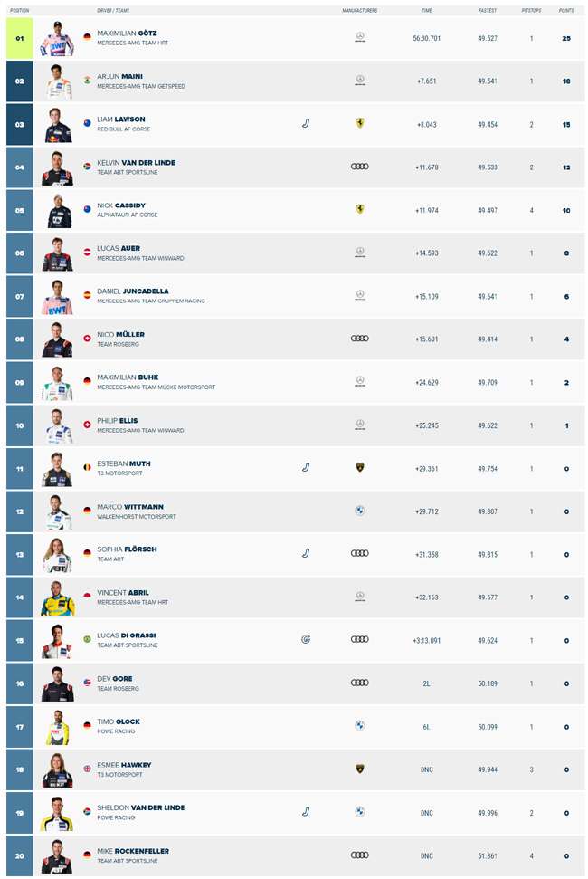Screen dimensions: 588x879
Task: Open Nick Cassidy's driver photo
Action: (x=57, y=211)
